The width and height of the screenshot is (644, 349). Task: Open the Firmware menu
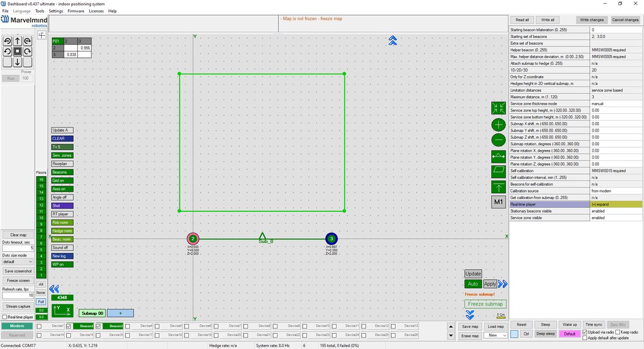(x=76, y=11)
